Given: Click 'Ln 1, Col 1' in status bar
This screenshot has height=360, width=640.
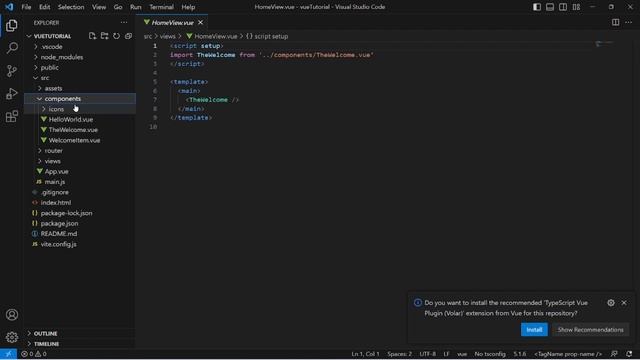Looking at the screenshot, I should tap(365, 354).
